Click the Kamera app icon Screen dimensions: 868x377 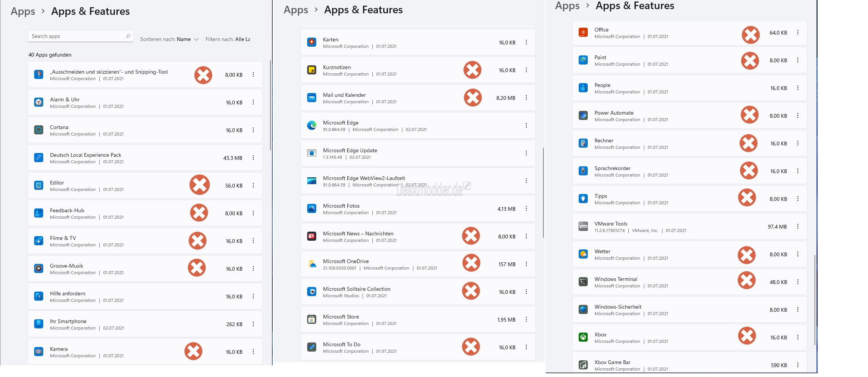[39, 352]
